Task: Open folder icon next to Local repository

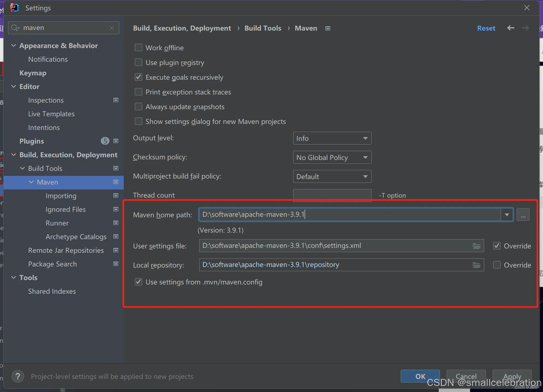Action: 476,265
